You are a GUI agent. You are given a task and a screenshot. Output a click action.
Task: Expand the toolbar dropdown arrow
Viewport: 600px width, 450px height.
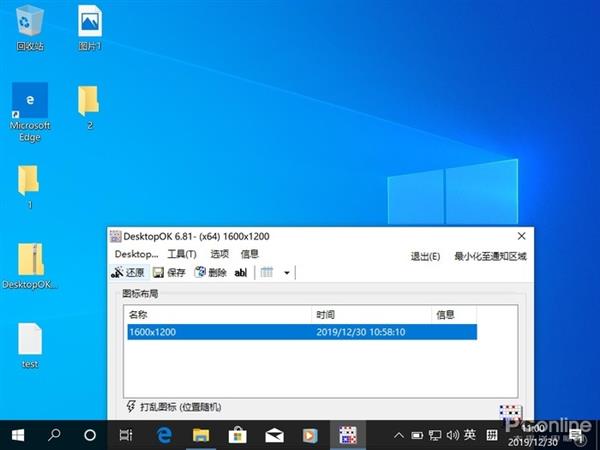click(x=287, y=273)
